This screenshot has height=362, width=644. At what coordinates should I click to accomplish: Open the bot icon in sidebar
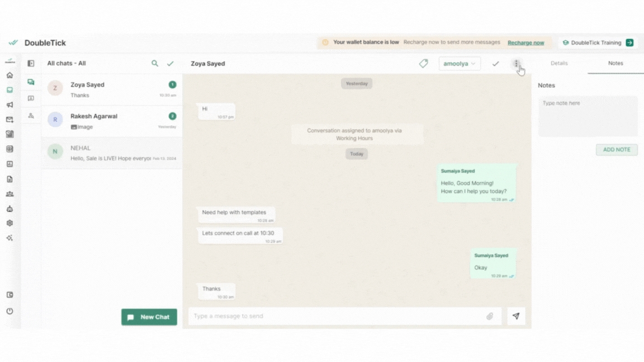[x=10, y=209]
